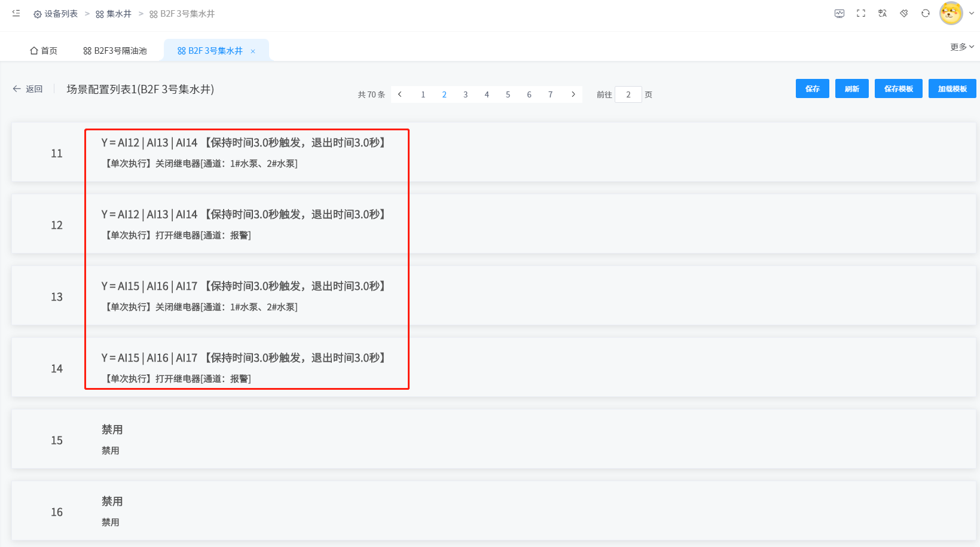980x547 pixels.
Task: Switch to the B2F3号隔油池 tab
Action: coord(115,51)
